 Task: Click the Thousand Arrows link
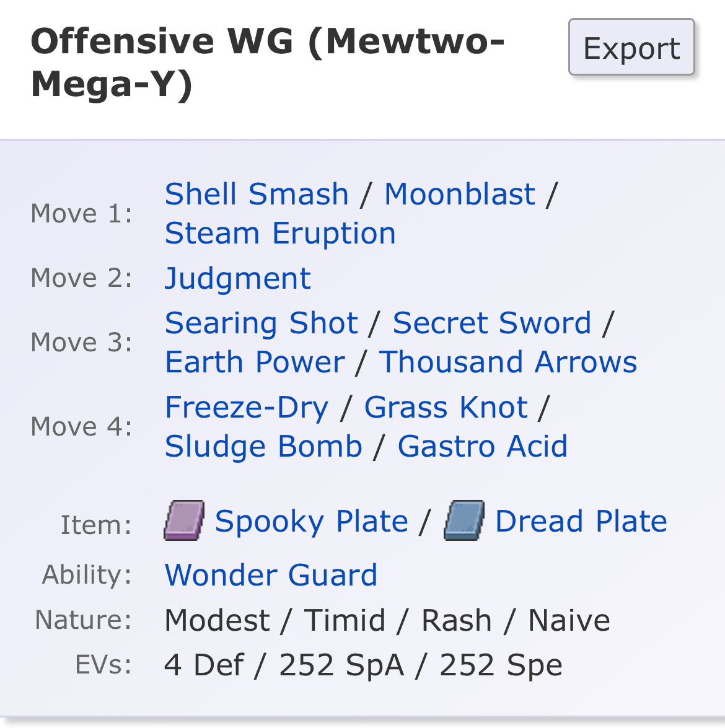(508, 362)
